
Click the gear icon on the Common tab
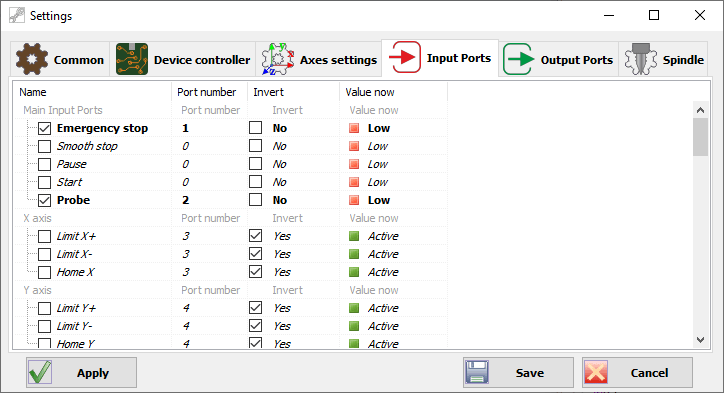pos(32,59)
